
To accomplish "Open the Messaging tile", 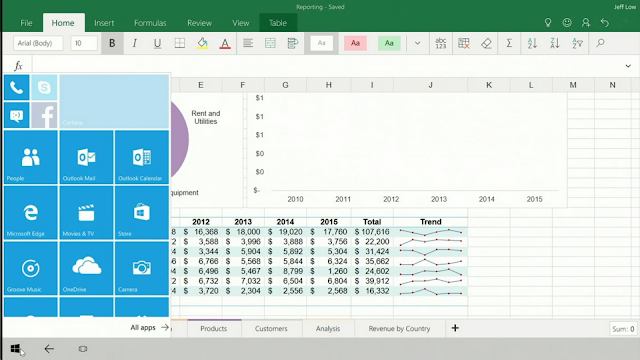I will click(x=17, y=116).
